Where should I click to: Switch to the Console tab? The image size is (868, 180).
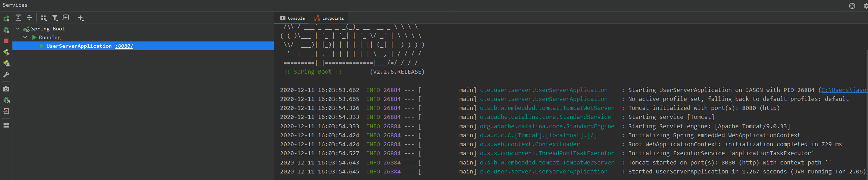coord(292,18)
